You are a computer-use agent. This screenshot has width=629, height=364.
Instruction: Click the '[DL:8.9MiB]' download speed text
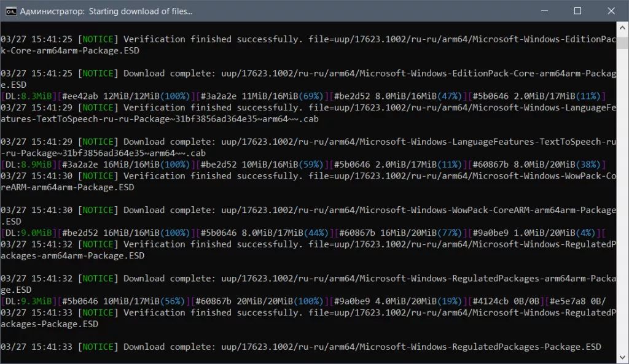pyautogui.click(x=28, y=165)
